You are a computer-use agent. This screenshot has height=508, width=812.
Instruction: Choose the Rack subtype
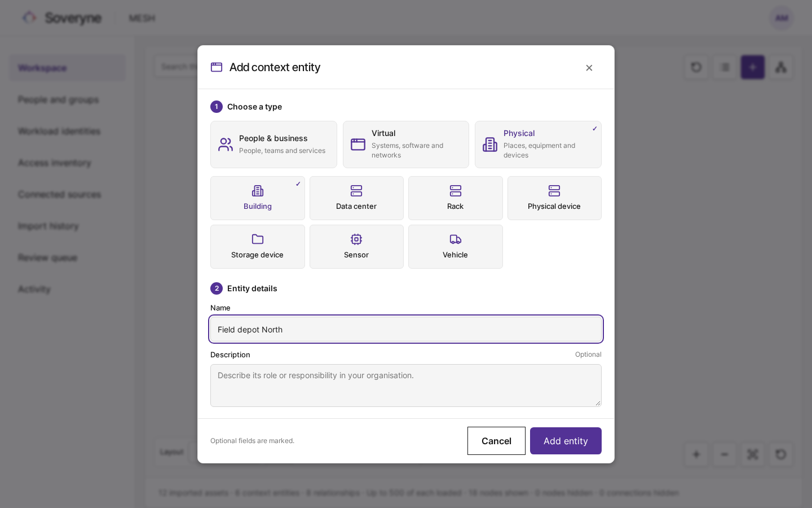pyautogui.click(x=456, y=198)
